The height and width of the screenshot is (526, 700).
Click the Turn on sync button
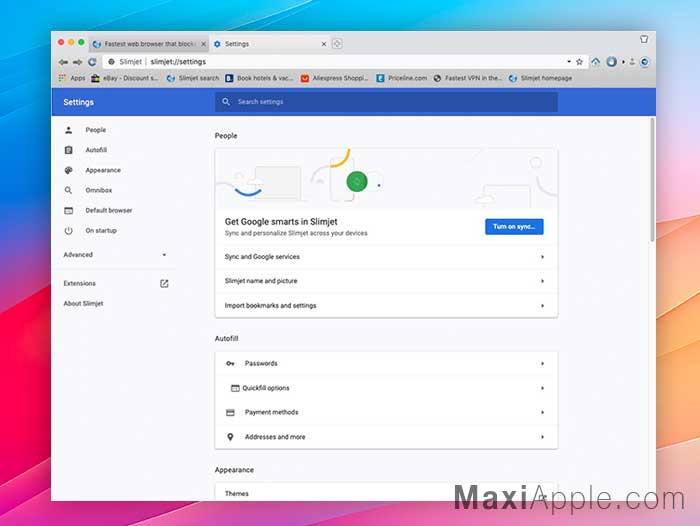coord(514,227)
